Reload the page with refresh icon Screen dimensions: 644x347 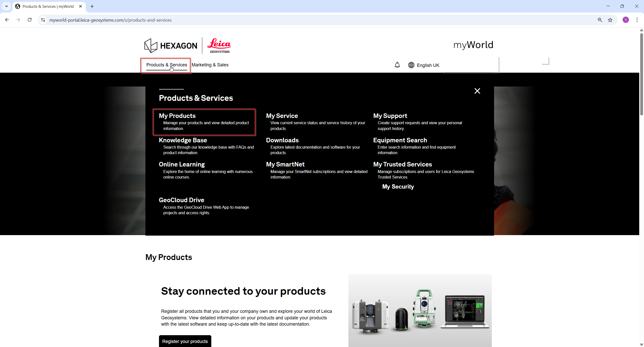click(29, 20)
